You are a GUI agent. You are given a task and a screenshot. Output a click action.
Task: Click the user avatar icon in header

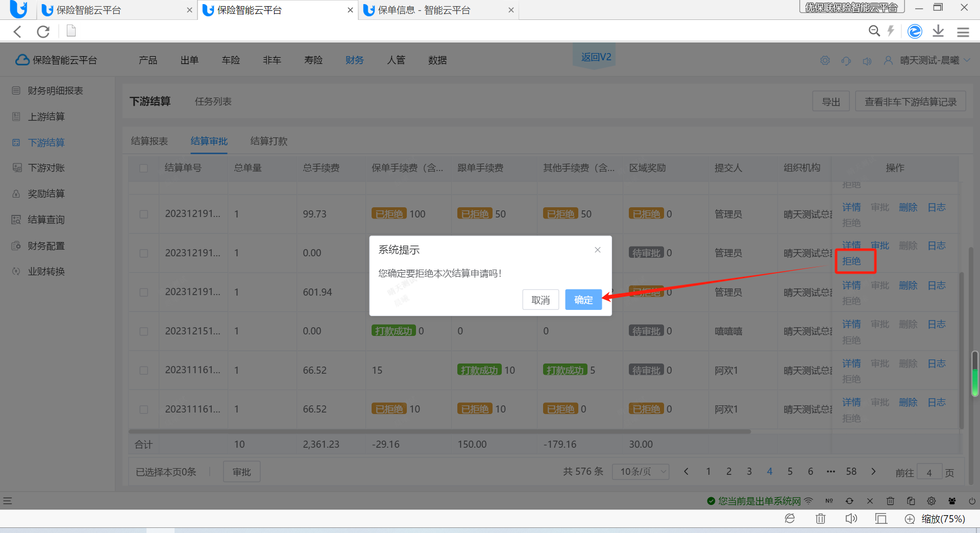click(888, 60)
